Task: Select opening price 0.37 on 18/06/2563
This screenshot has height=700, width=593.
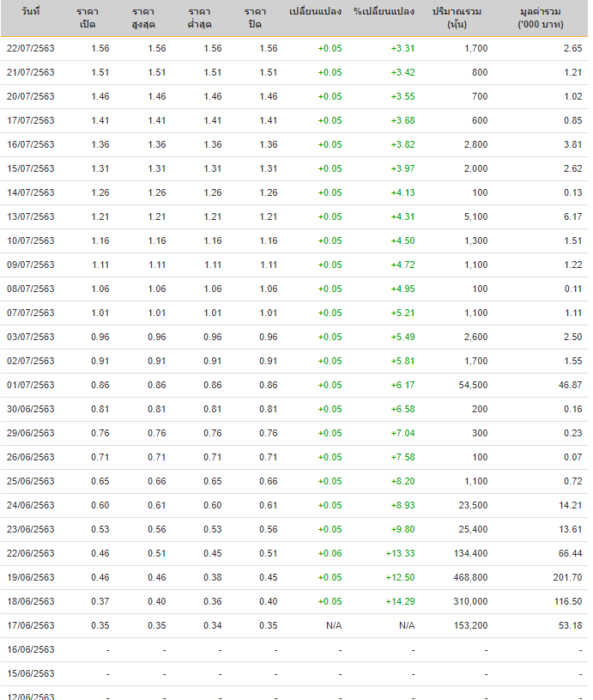Action: pos(100,602)
